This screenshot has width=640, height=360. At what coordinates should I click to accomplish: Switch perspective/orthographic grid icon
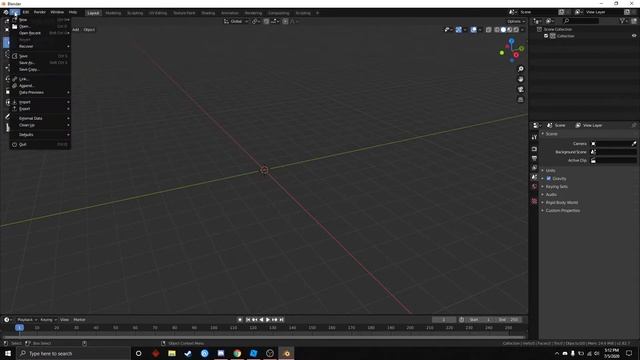520,100
